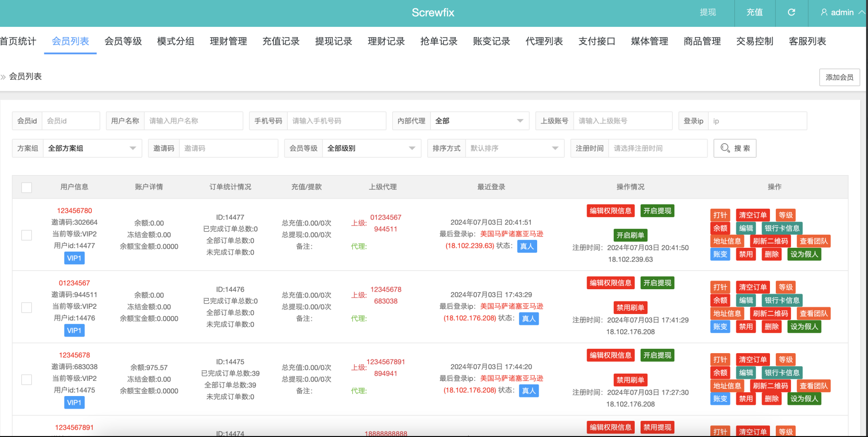Open the 抢单记录 tab
Screen dimensions: 868x437
(x=439, y=41)
